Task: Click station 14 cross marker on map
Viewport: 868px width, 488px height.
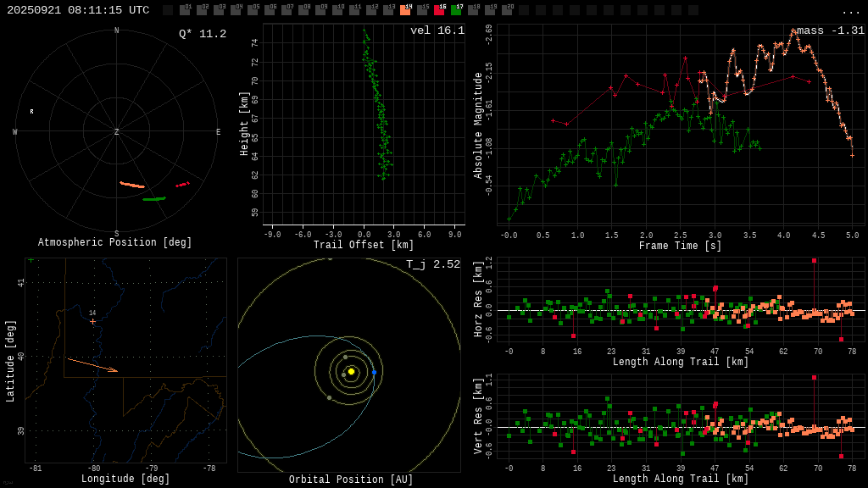Action: coord(93,321)
